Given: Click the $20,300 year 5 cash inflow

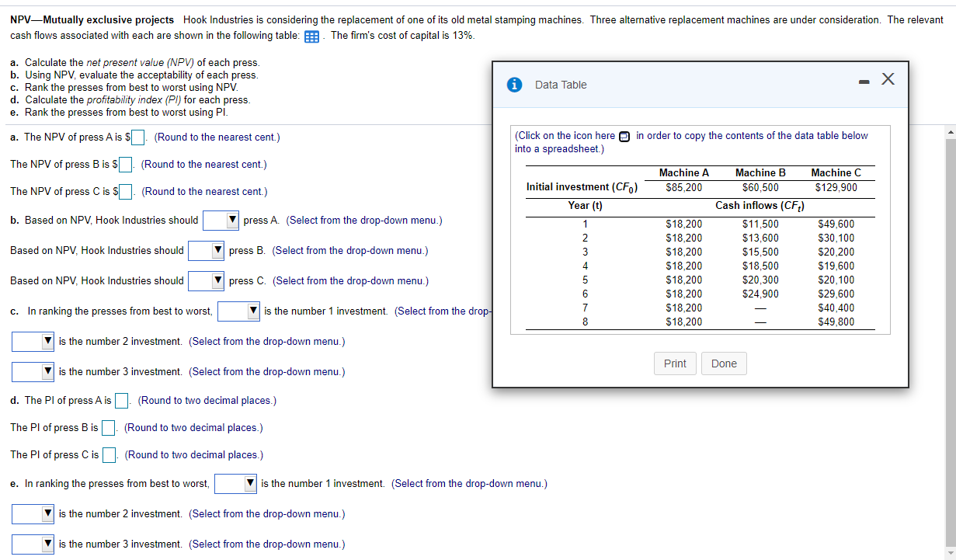Looking at the screenshot, I should click(760, 280).
